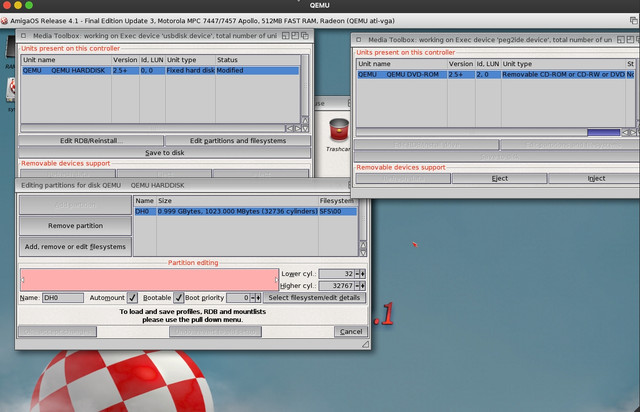Click right scroll arrow in usbdisk units list
This screenshot has height=412, width=640.
[298, 128]
